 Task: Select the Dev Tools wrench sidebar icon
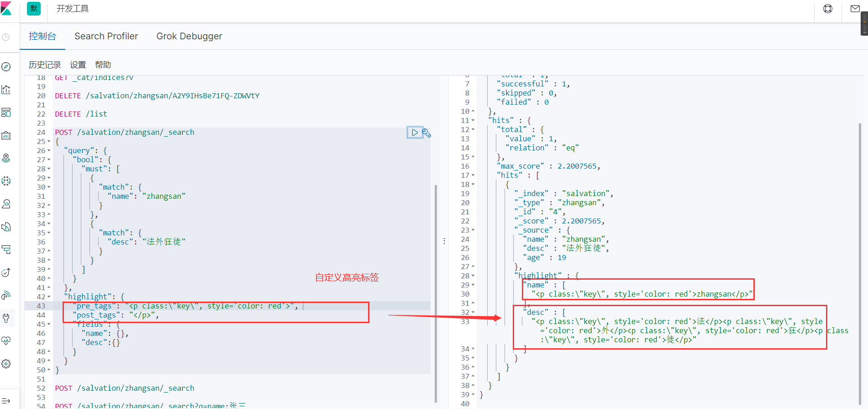(6, 318)
